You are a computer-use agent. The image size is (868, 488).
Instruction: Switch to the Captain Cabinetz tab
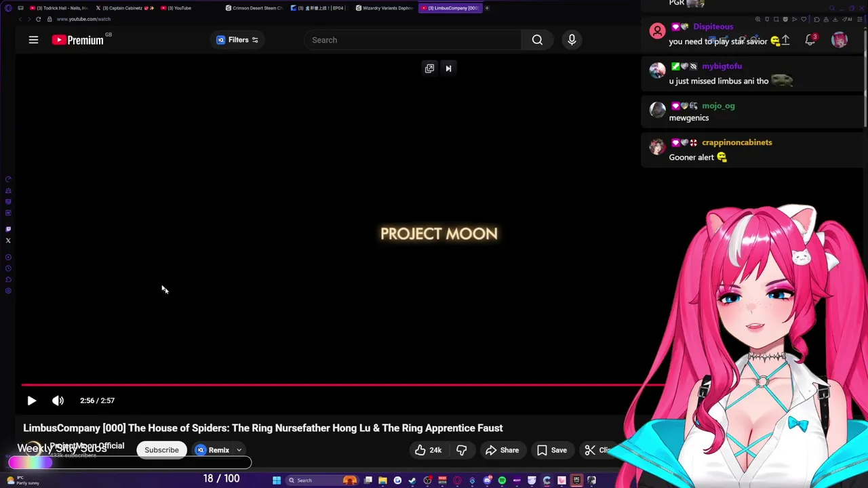pos(125,8)
